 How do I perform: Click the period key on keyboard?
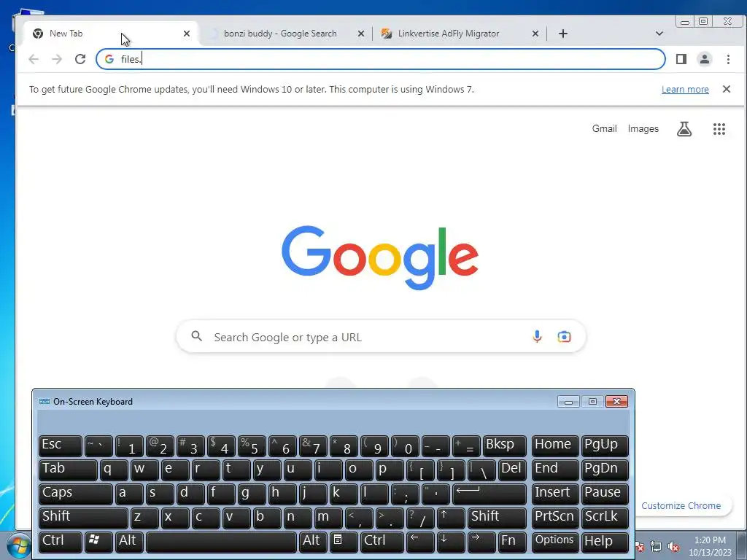click(x=389, y=518)
